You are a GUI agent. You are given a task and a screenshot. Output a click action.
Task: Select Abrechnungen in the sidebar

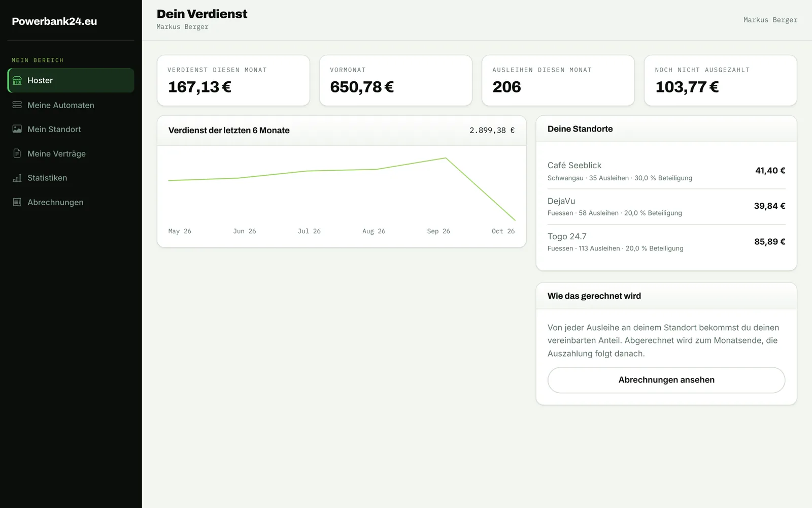[71, 202]
